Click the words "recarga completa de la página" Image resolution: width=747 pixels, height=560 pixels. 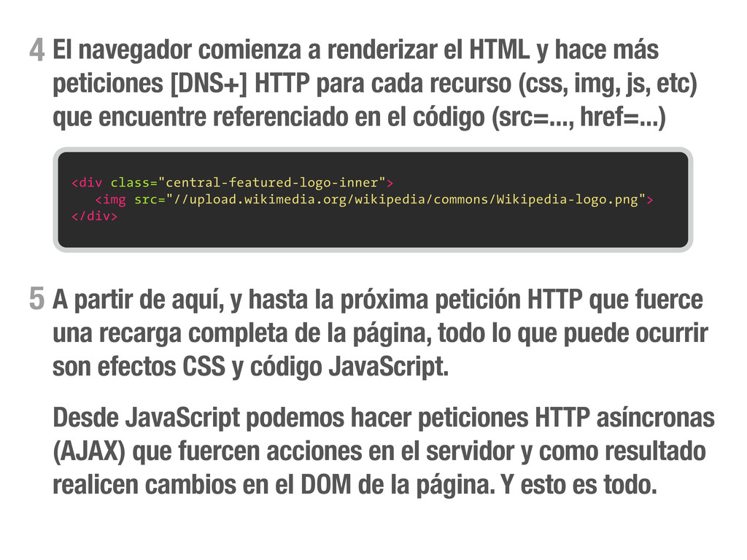point(266,333)
